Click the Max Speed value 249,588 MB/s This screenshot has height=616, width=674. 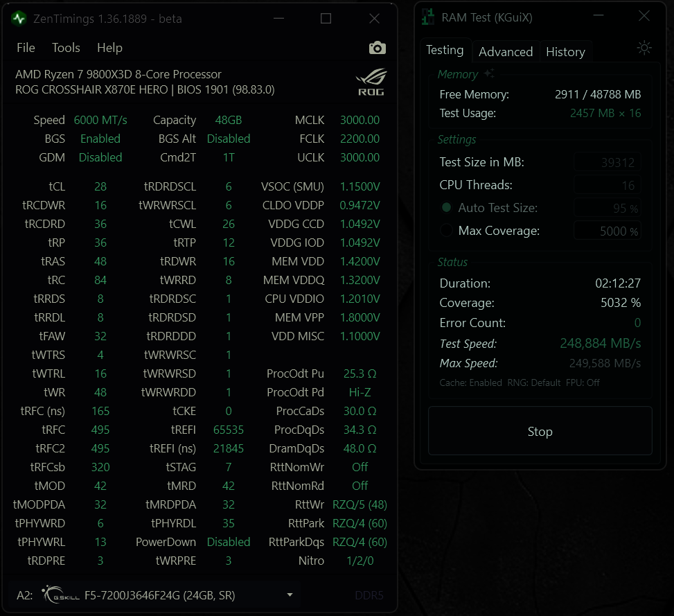point(605,363)
